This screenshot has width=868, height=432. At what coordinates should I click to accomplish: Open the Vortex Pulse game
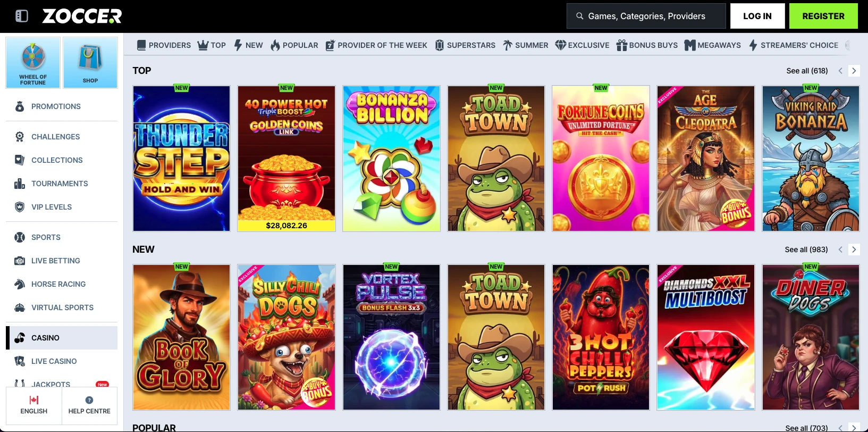tap(391, 337)
